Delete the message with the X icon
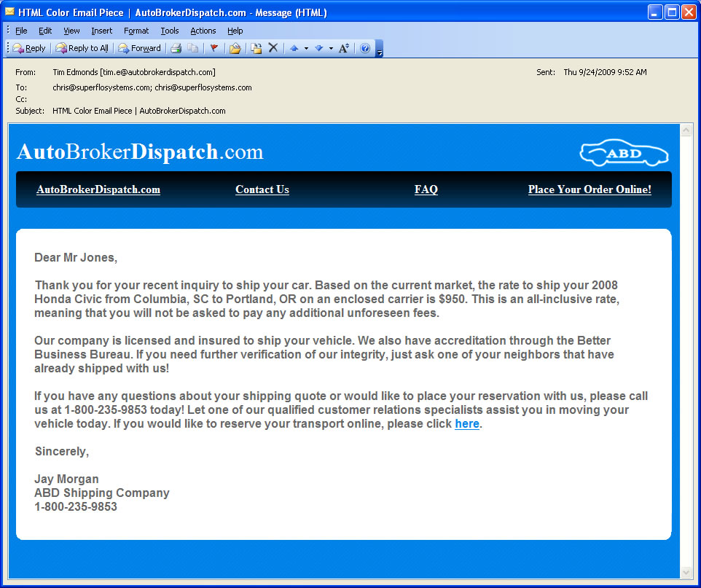The width and height of the screenshot is (701, 588). coord(273,48)
